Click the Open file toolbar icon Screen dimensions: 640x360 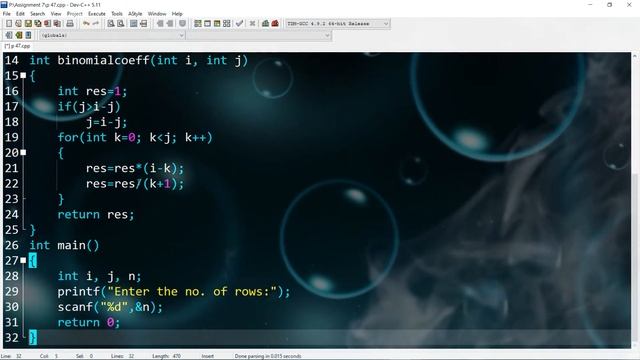18,24
